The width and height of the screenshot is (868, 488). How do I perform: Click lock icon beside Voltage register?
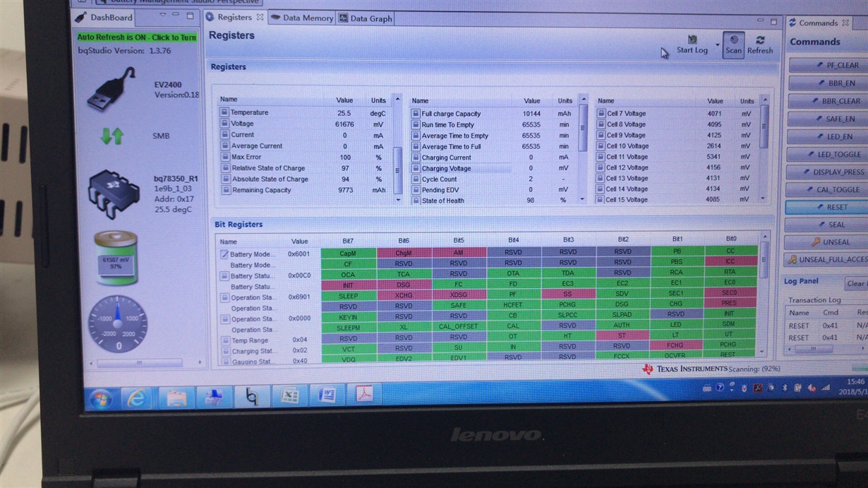(x=224, y=124)
